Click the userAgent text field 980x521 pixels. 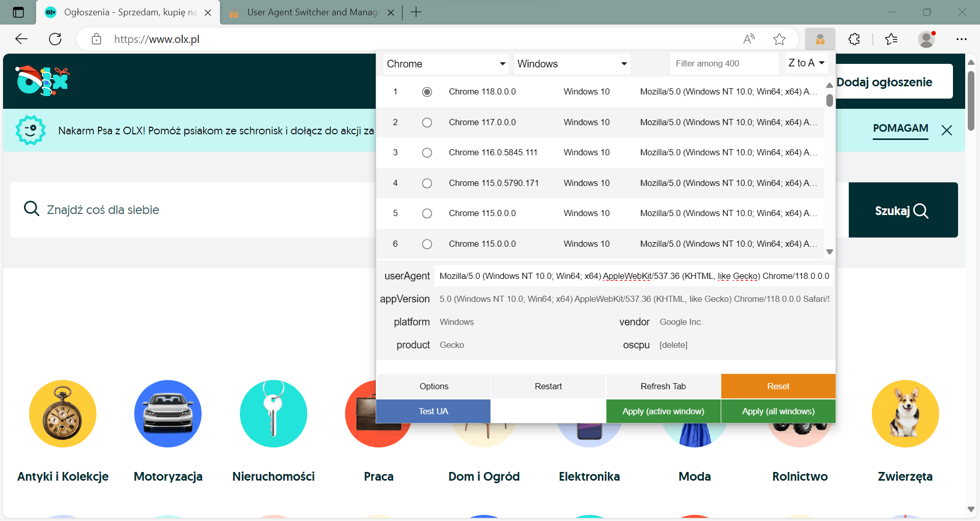(x=633, y=276)
